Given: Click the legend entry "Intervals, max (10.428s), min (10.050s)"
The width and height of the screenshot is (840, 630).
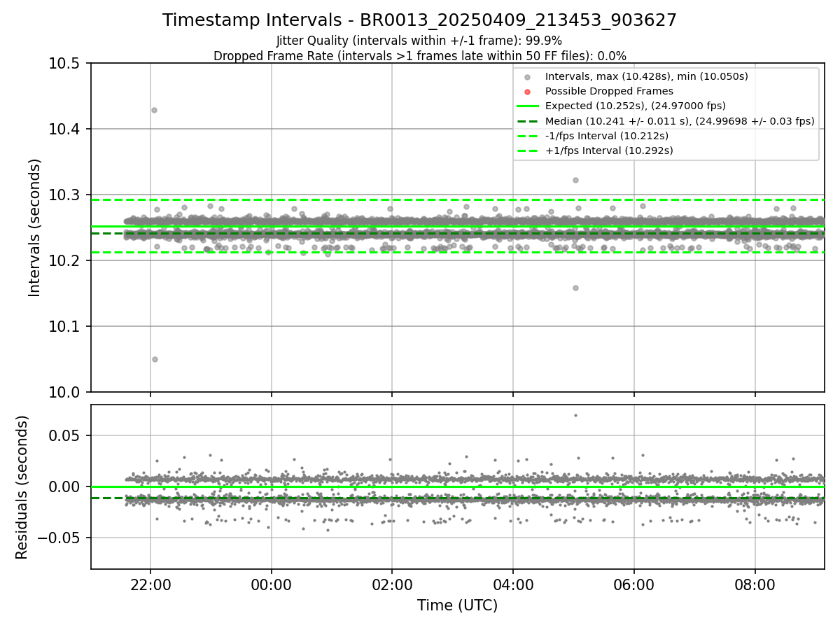Looking at the screenshot, I should click(647, 76).
